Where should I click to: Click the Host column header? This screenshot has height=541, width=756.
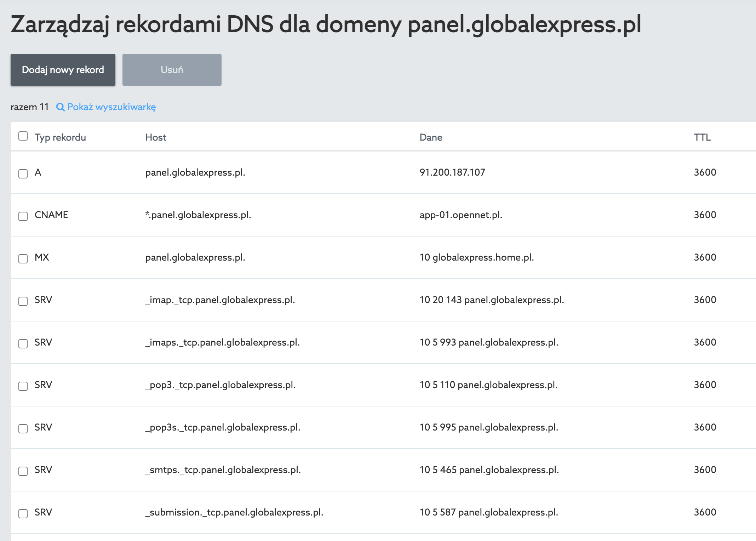pyautogui.click(x=156, y=137)
